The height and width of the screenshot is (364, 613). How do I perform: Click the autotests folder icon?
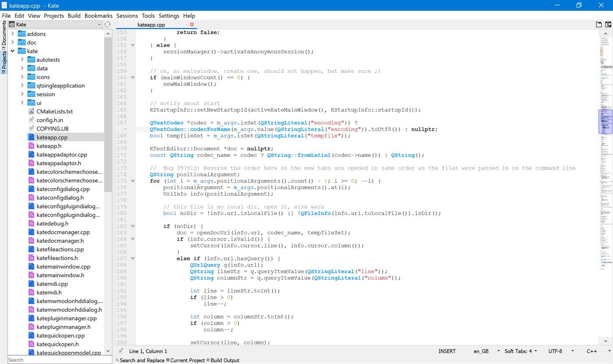pyautogui.click(x=31, y=60)
